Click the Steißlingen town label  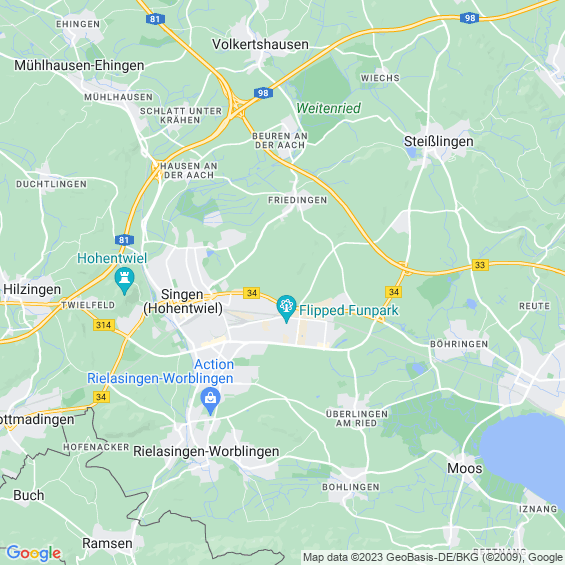pos(439,142)
